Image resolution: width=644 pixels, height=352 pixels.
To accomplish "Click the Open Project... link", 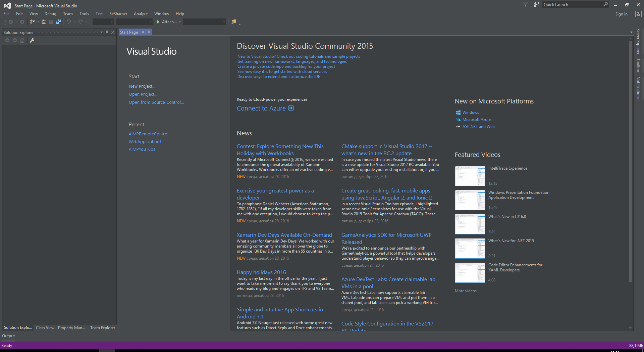I will (x=143, y=94).
